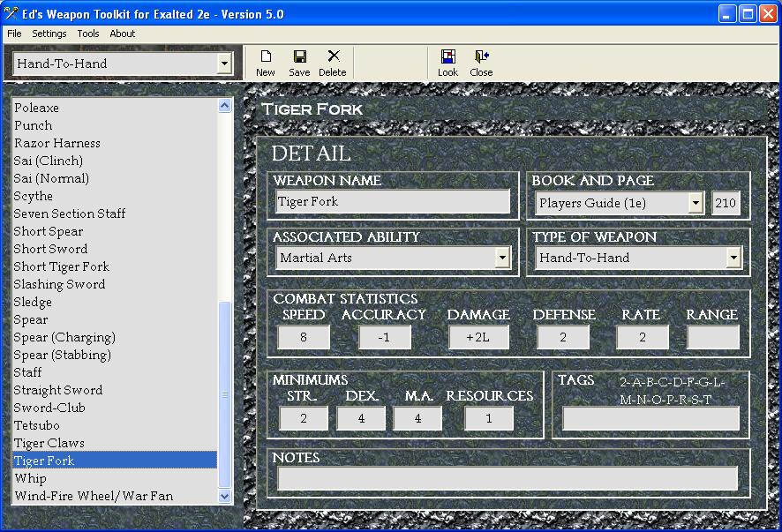Click the empty Tags input field
Image resolution: width=782 pixels, height=532 pixels.
(650, 419)
